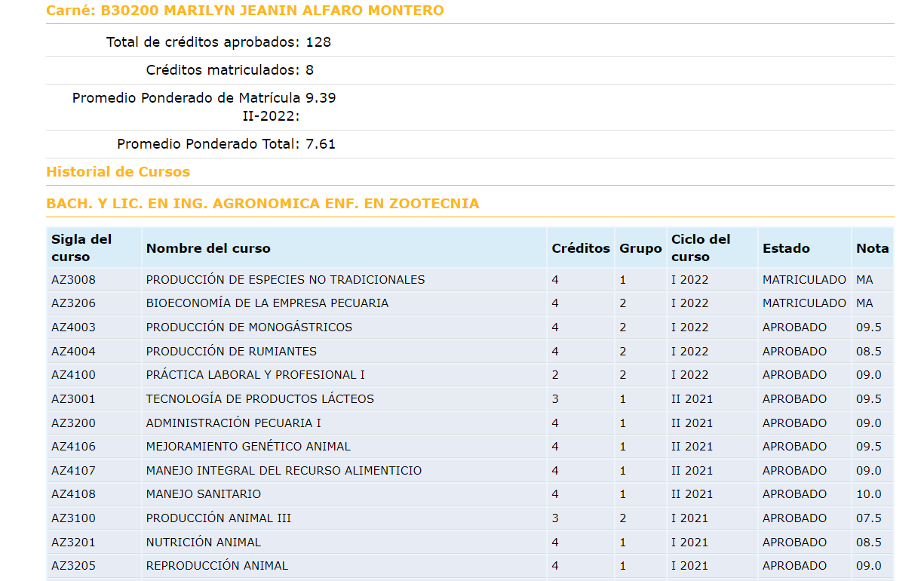Click 'TECNOLOGÍA DE PRODUCTOS LÁCTEOS' course name
924x581 pixels.
(259, 399)
